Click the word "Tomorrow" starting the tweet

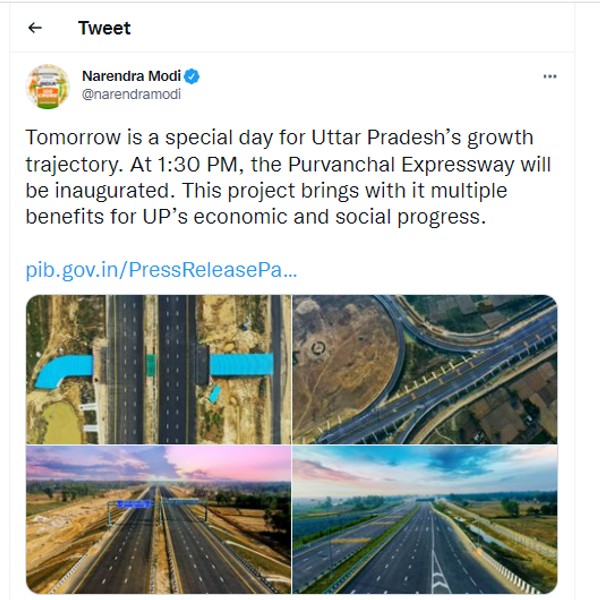pos(70,137)
